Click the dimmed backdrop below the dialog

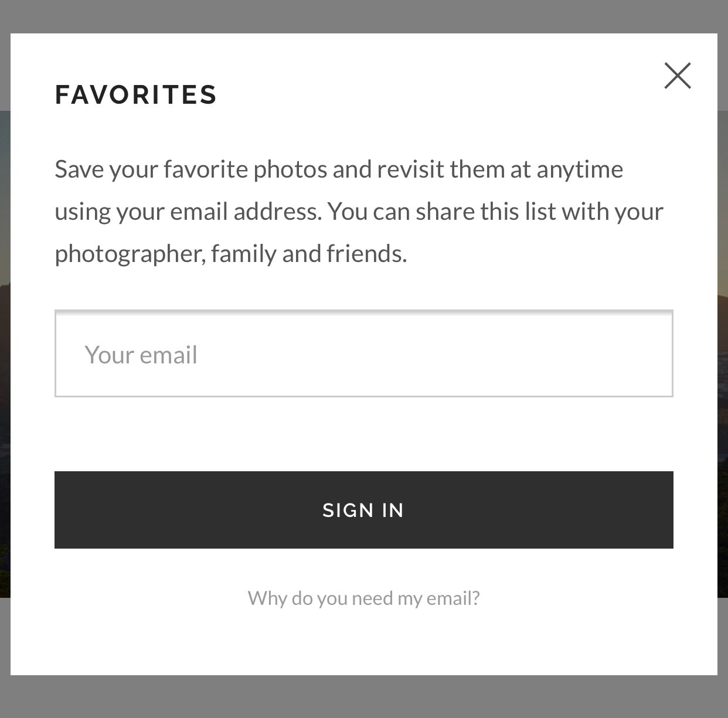point(363,697)
